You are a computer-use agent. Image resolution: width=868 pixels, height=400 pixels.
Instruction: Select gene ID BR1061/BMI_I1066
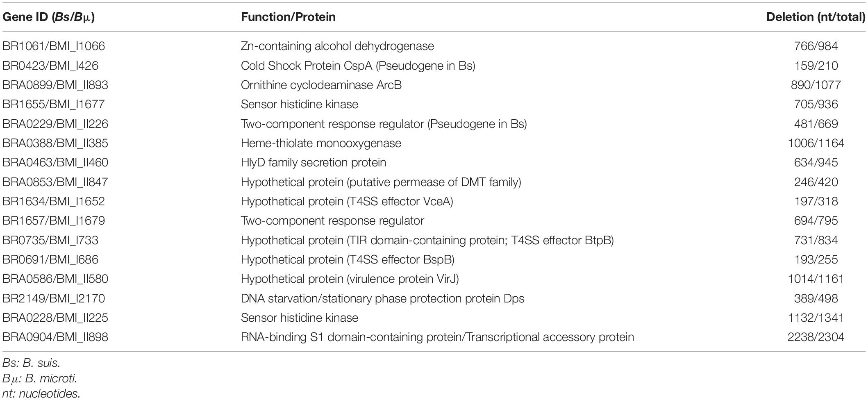tap(54, 46)
